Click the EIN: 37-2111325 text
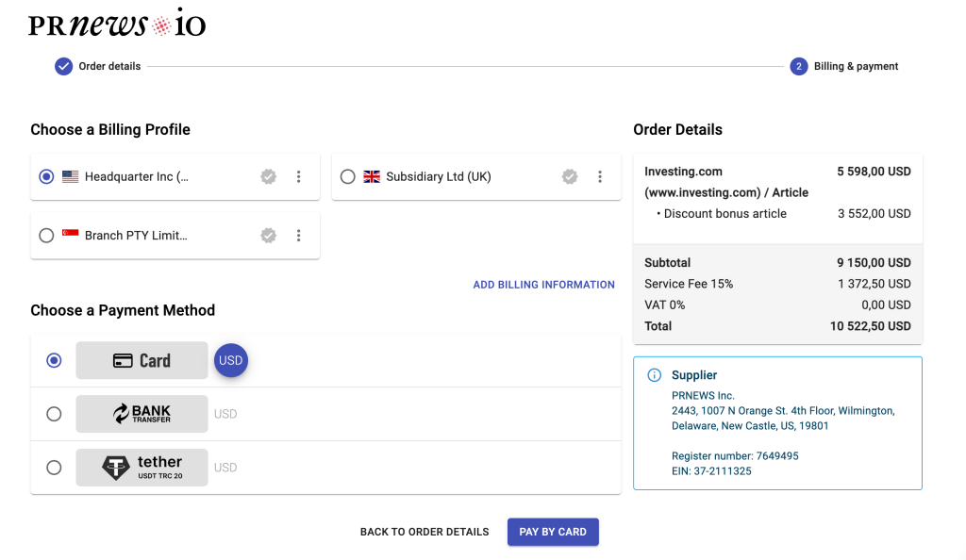Screen dimensions: 966x560 (711, 471)
